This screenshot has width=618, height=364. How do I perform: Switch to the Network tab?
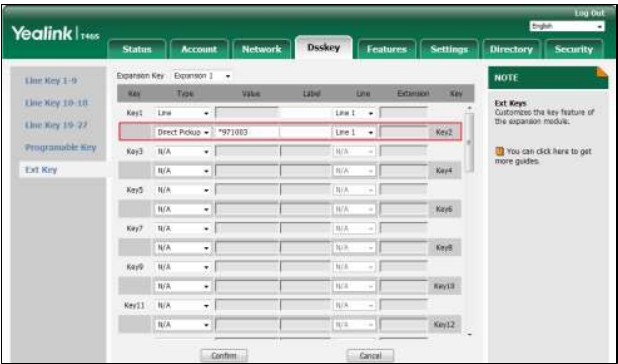(261, 49)
